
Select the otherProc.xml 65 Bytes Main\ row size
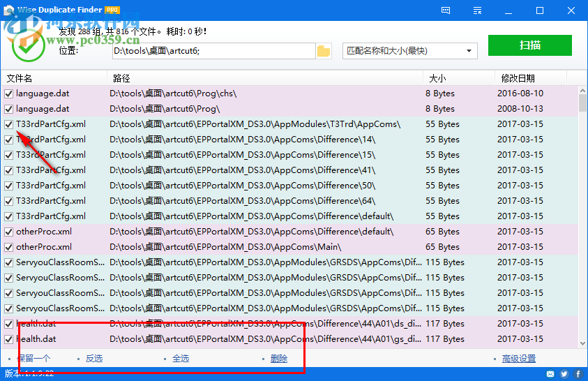tap(442, 247)
